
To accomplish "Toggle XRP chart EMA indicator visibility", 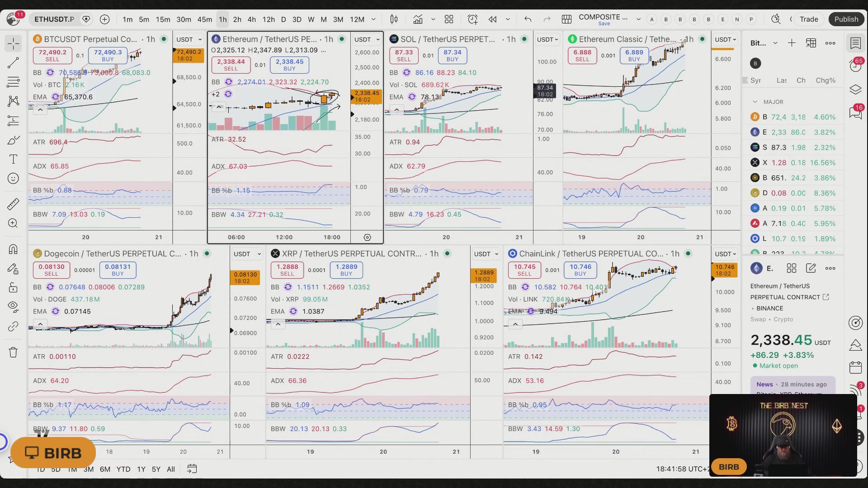I will pyautogui.click(x=293, y=311).
